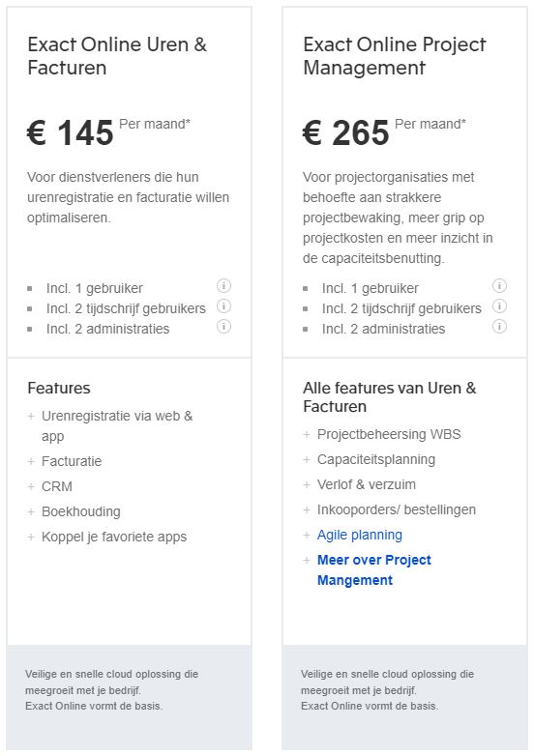Show info on Project Management tijdschrijf gebruikers

tap(499, 306)
